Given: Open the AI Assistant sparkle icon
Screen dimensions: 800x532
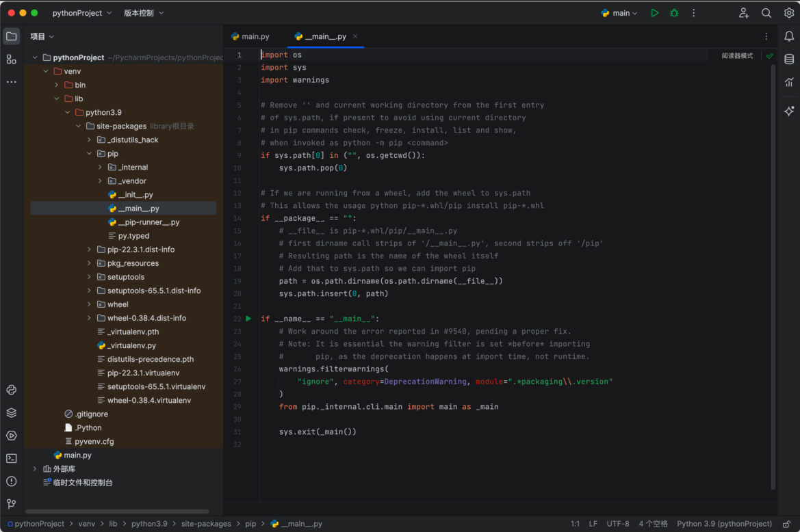Looking at the screenshot, I should (789, 111).
